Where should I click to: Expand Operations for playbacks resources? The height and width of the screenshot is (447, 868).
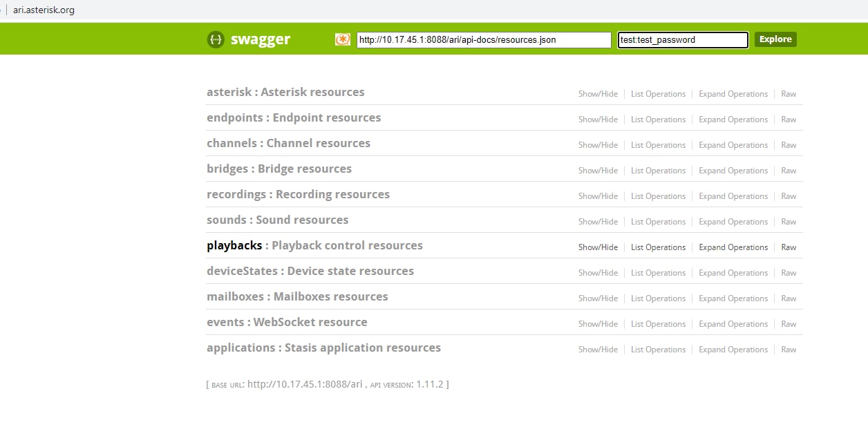733,247
